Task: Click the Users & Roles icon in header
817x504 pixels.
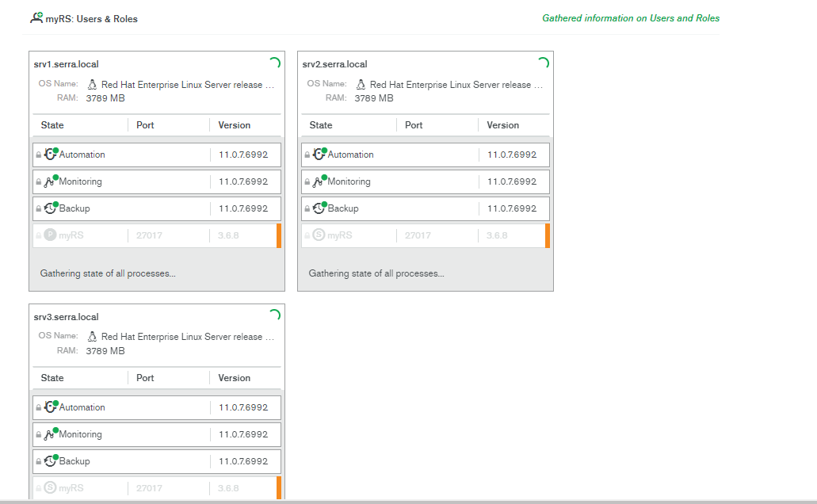Action: click(36, 17)
